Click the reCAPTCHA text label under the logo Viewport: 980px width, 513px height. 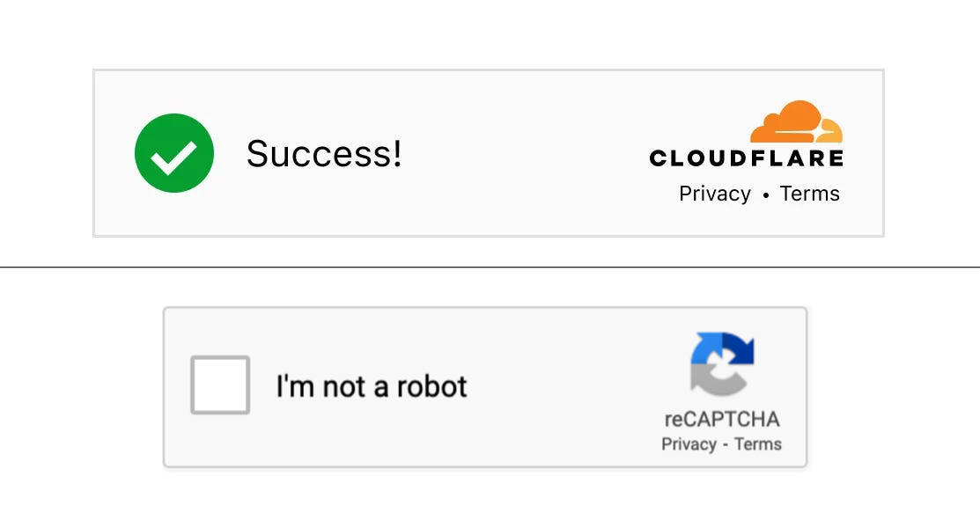click(720, 420)
